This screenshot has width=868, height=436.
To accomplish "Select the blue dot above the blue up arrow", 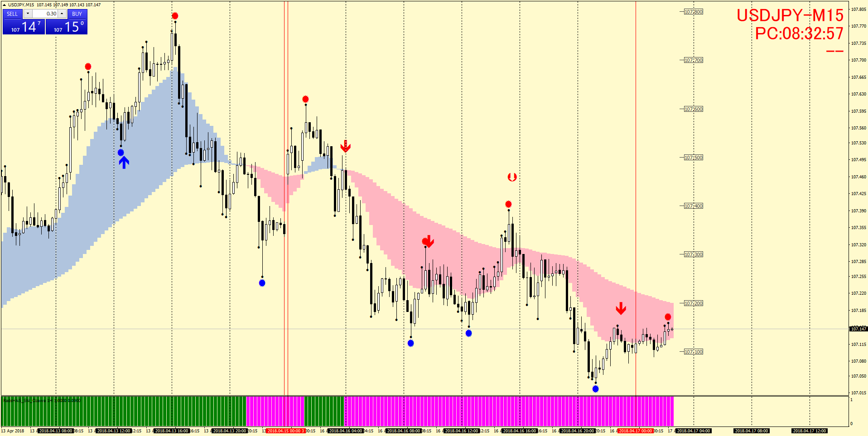I will coord(121,153).
